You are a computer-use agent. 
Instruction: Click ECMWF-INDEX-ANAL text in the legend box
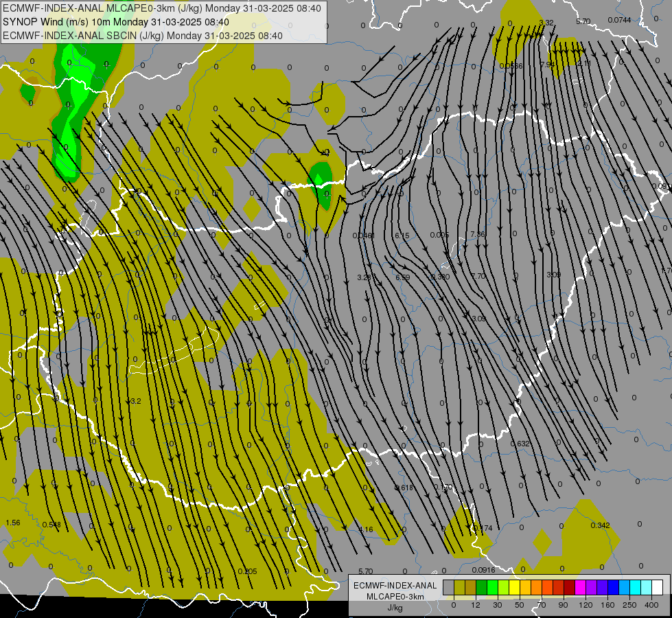395,586
